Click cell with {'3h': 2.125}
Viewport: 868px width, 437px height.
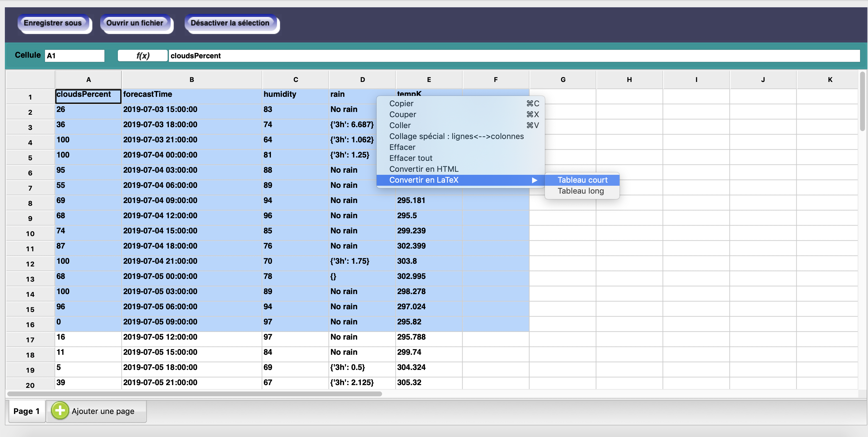(362, 384)
